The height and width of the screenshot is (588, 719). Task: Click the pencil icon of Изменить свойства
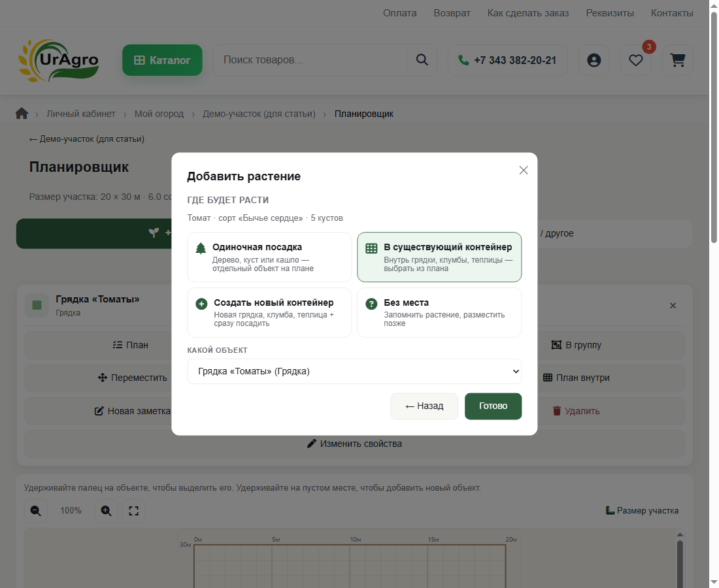312,443
